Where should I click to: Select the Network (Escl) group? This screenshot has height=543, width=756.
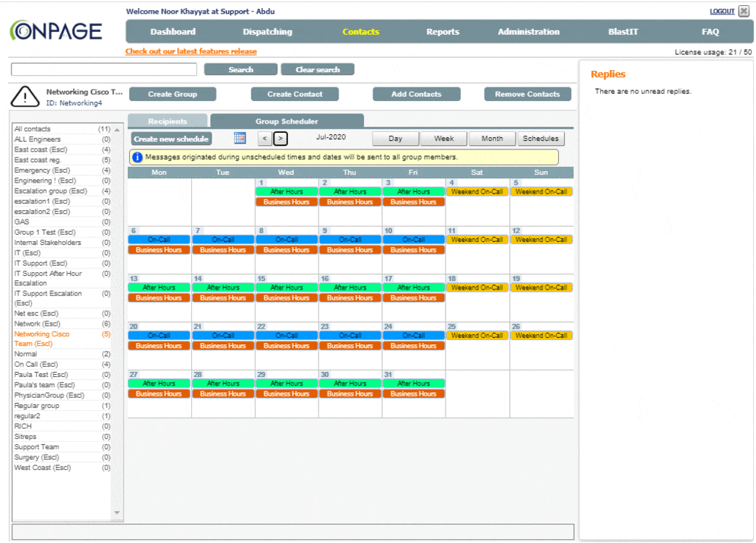click(35, 323)
